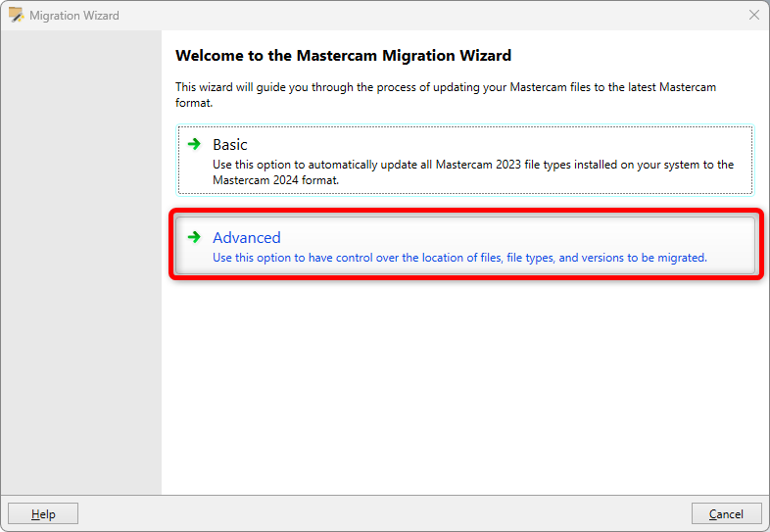
Task: Click the Migration Wizard title bar icon
Action: [17, 16]
